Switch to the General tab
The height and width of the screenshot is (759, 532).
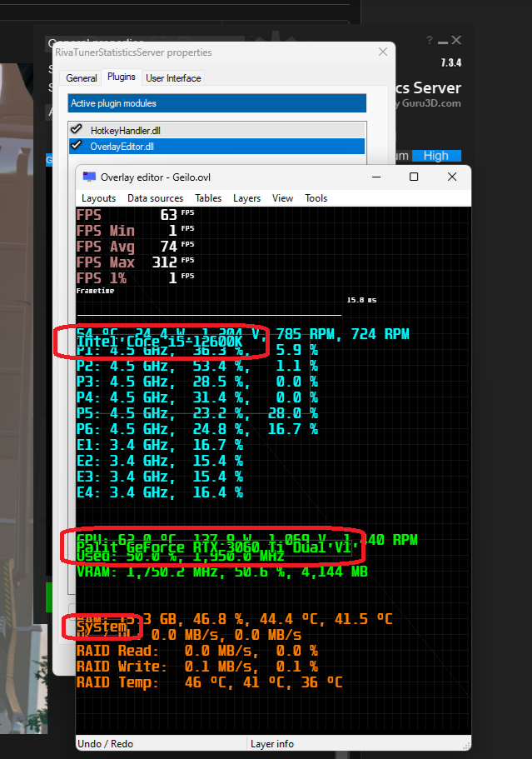(82, 78)
